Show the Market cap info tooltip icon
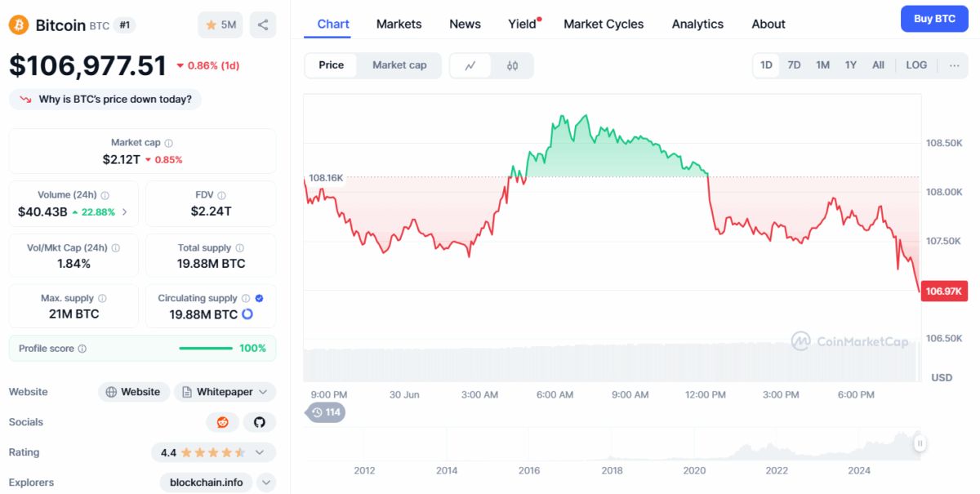 pyautogui.click(x=169, y=143)
